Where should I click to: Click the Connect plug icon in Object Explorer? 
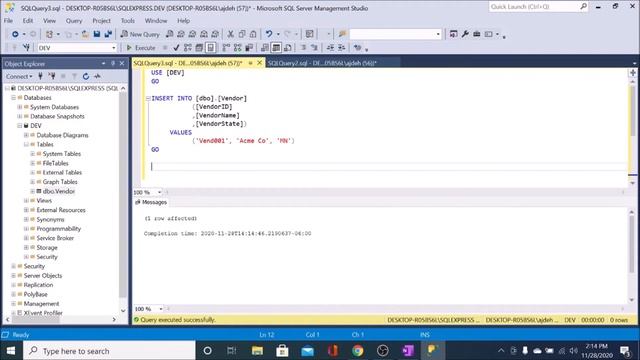pyautogui.click(x=40, y=76)
